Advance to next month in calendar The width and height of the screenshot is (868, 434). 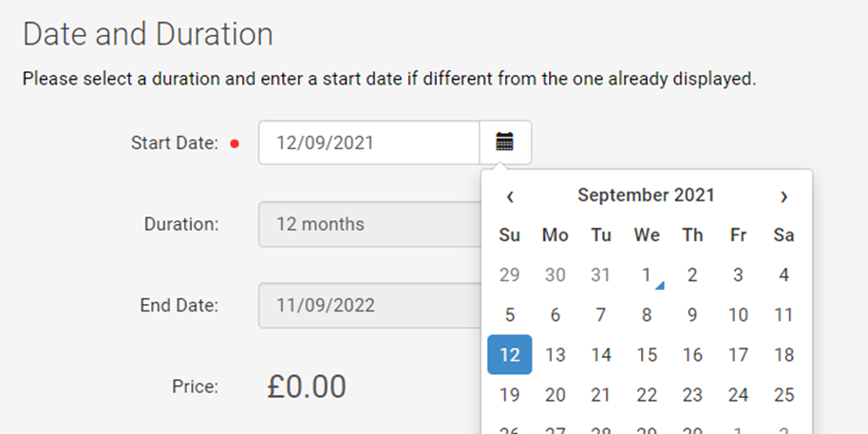pyautogui.click(x=783, y=196)
